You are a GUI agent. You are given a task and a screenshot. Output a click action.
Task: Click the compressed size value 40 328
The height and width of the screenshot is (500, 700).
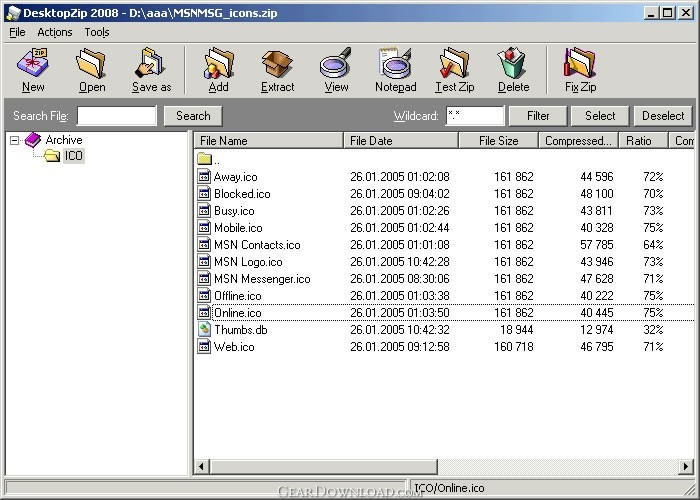(597, 228)
